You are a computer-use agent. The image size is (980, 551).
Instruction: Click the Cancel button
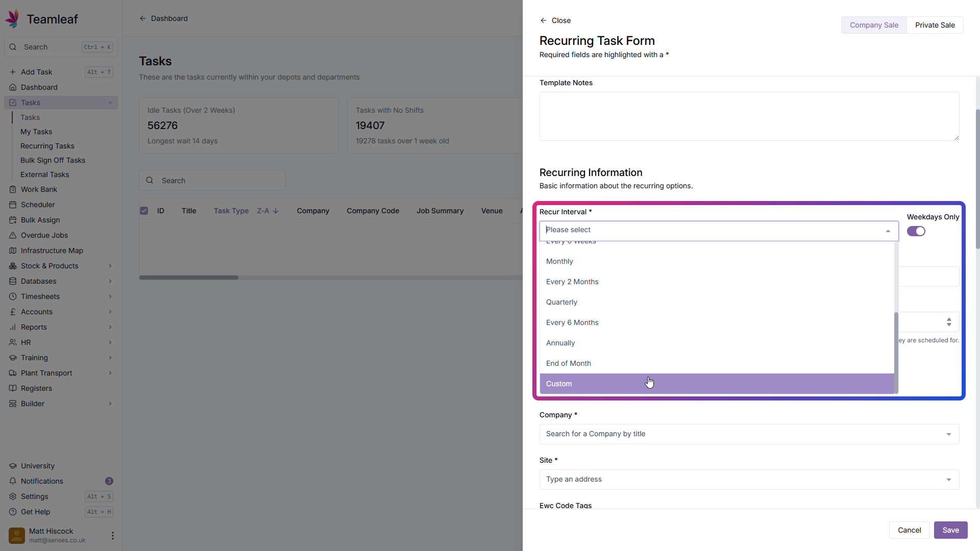click(909, 530)
